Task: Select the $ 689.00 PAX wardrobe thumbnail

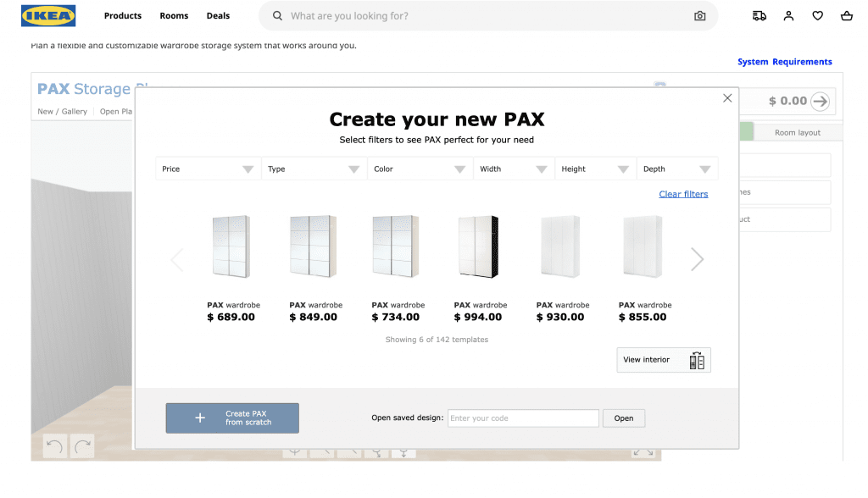Action: pyautogui.click(x=231, y=246)
